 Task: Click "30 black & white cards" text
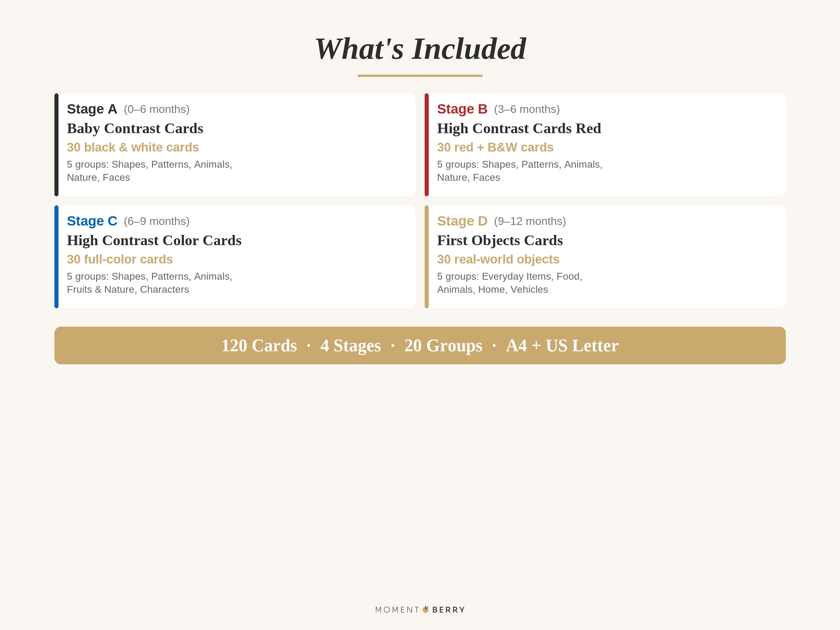pos(133,147)
